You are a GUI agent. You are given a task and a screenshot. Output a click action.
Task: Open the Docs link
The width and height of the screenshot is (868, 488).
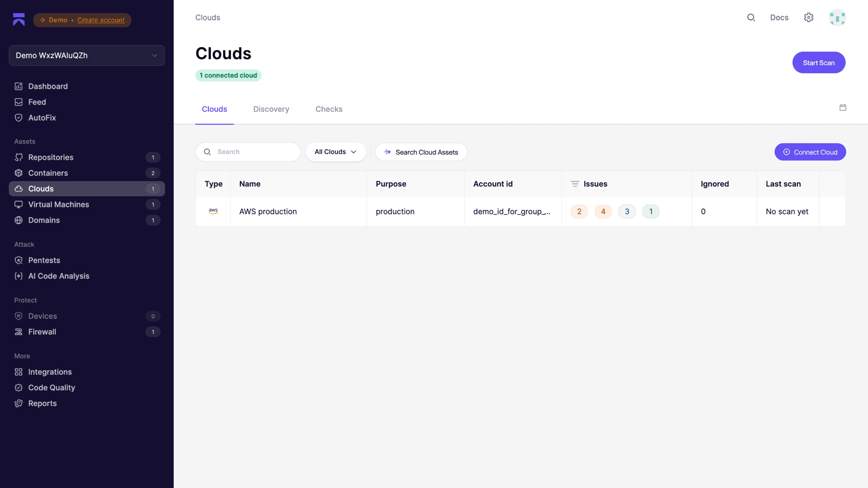click(x=779, y=17)
